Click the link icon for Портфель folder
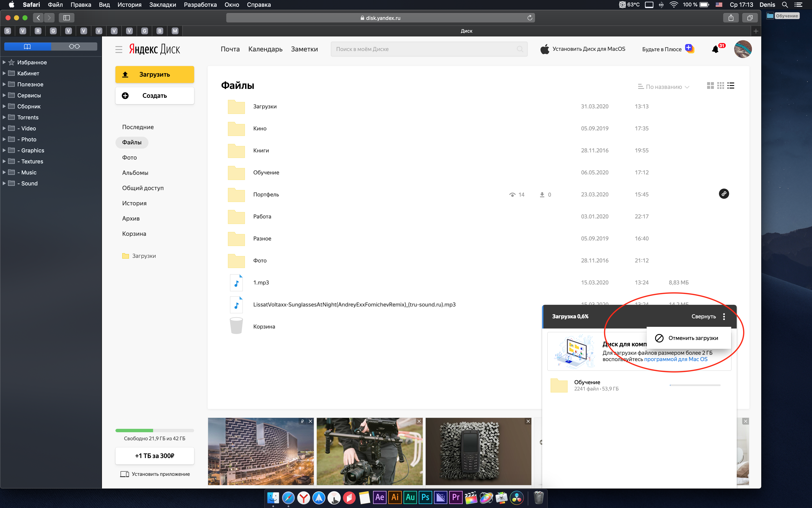 pos(724,194)
